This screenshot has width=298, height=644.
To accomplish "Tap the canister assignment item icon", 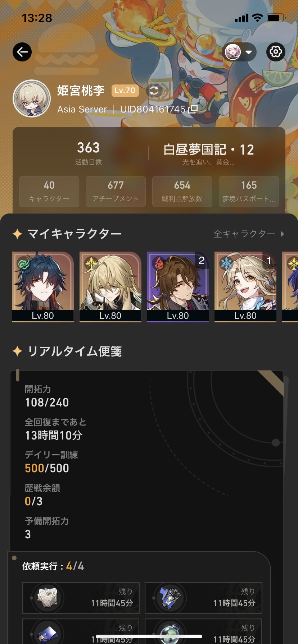I will 170,598.
